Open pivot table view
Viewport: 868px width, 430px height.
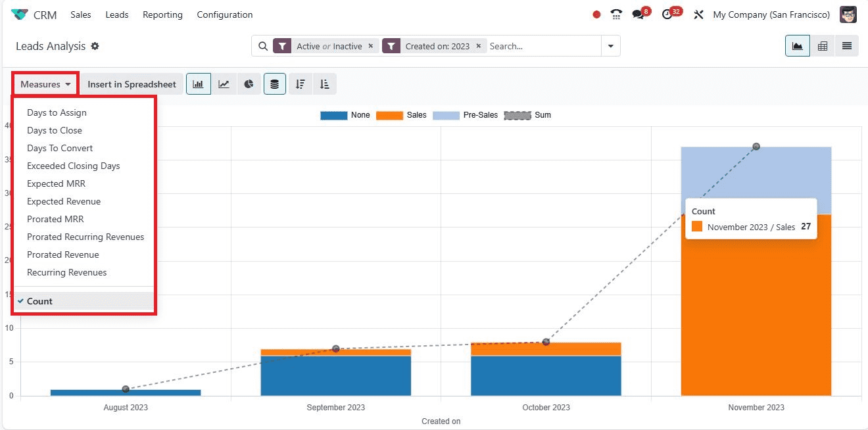tap(822, 46)
